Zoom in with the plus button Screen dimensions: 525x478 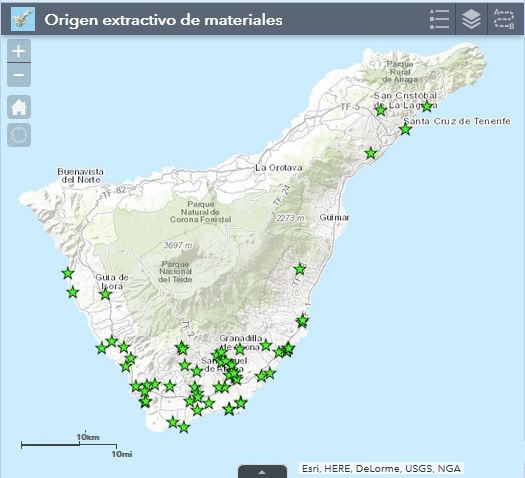tap(19, 51)
